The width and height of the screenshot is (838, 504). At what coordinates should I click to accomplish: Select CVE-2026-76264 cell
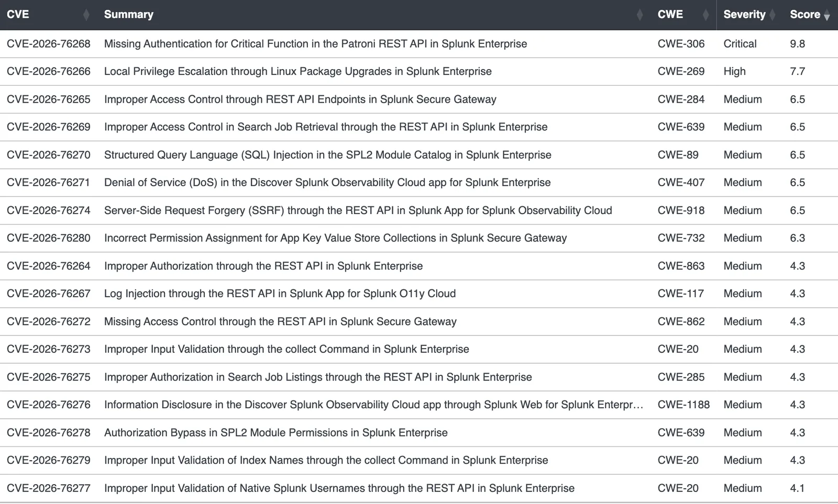(x=49, y=266)
